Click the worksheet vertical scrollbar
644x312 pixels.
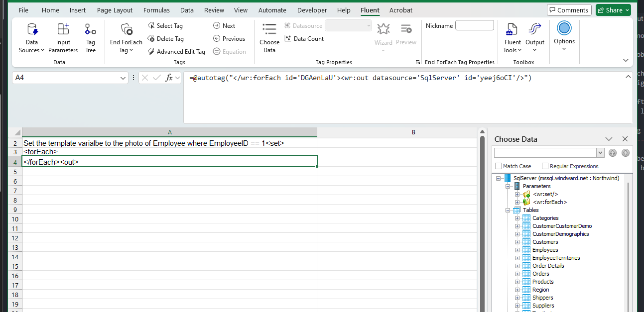coord(482,224)
